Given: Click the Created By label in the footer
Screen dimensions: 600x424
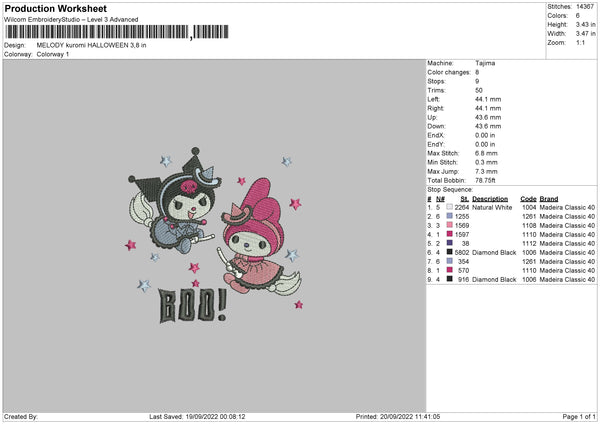Looking at the screenshot, I should point(21,416).
